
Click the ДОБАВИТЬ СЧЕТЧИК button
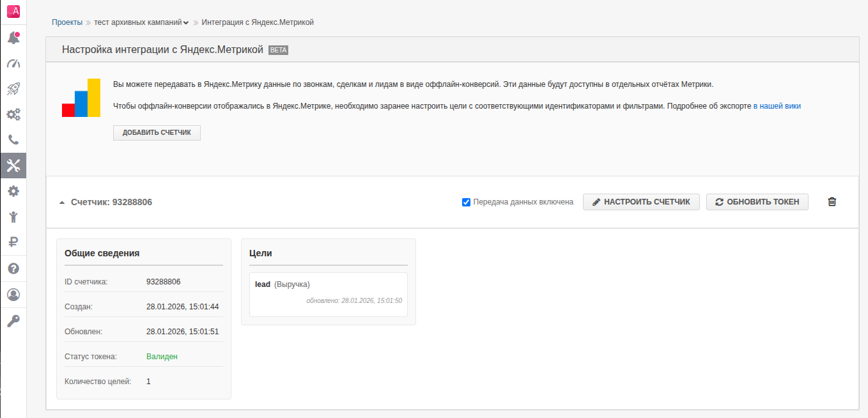157,132
